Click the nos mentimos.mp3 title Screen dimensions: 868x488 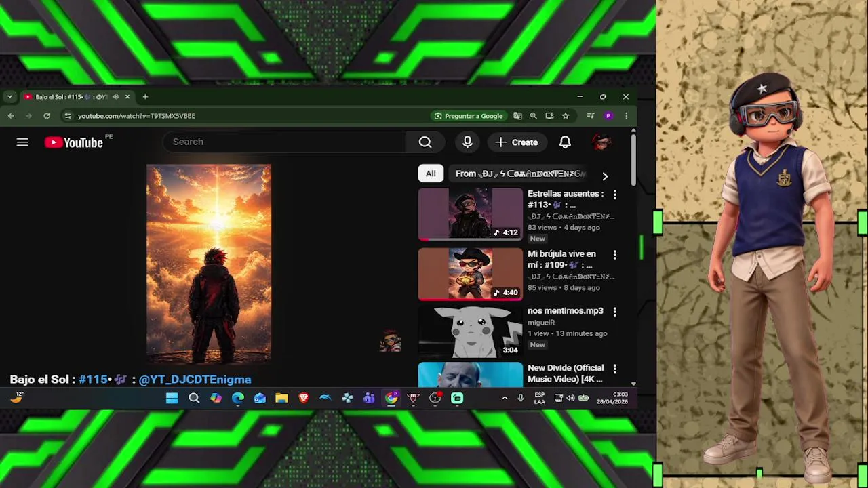click(x=565, y=311)
